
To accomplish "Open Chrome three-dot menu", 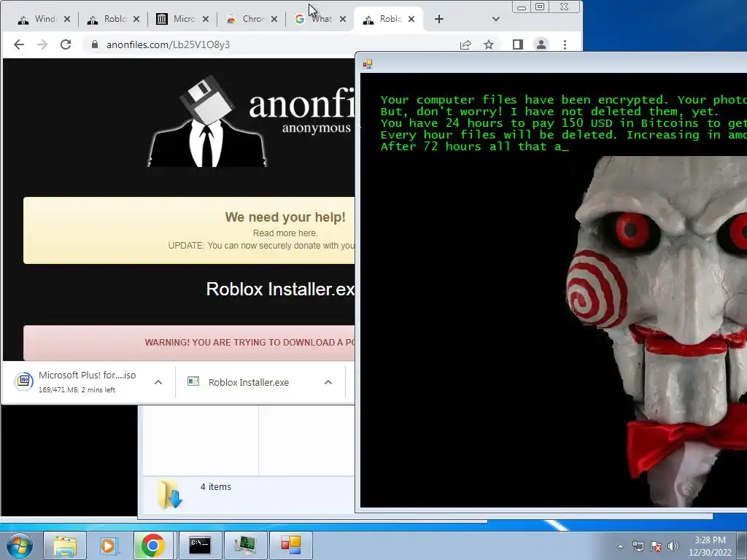I will tap(565, 44).
